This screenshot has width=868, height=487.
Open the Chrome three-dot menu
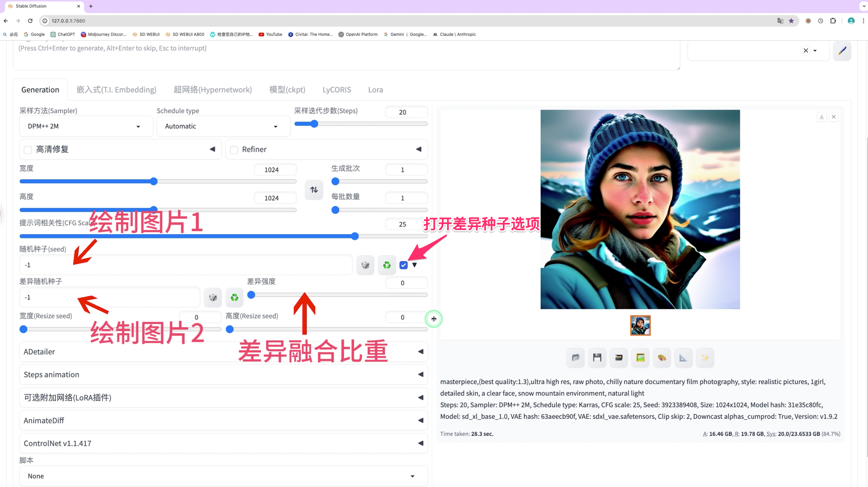click(x=863, y=21)
